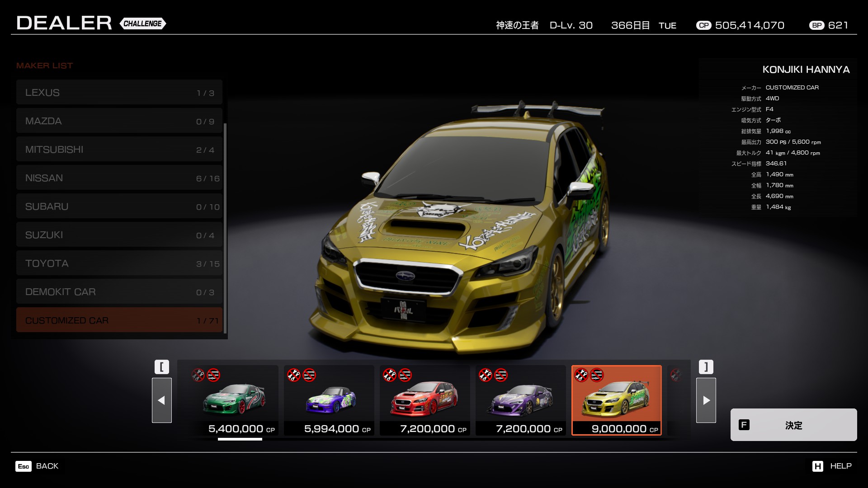
Task: Confirm purchase with the 決定 button
Action: [793, 425]
